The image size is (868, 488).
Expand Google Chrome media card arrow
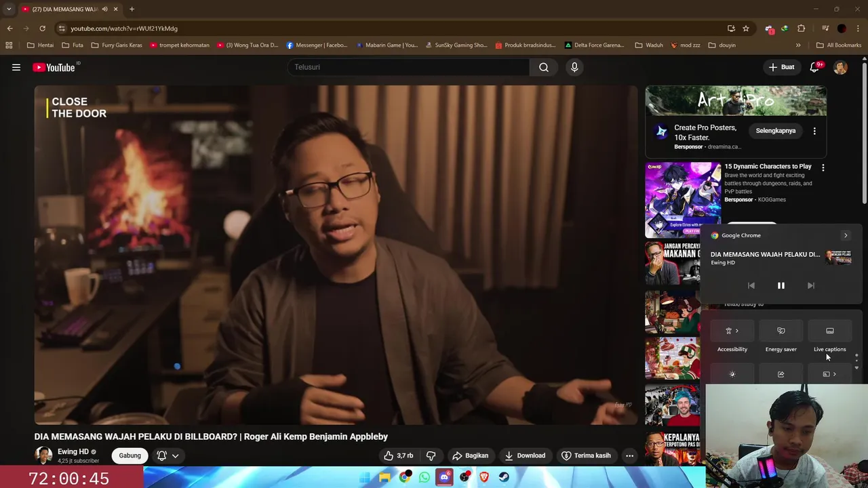click(x=845, y=235)
